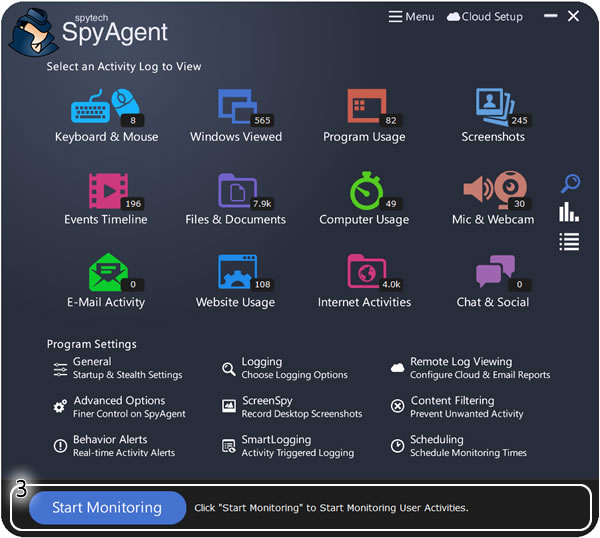Click the 'Keyboard & Mouse' label
The height and width of the screenshot is (538, 600).
[106, 137]
